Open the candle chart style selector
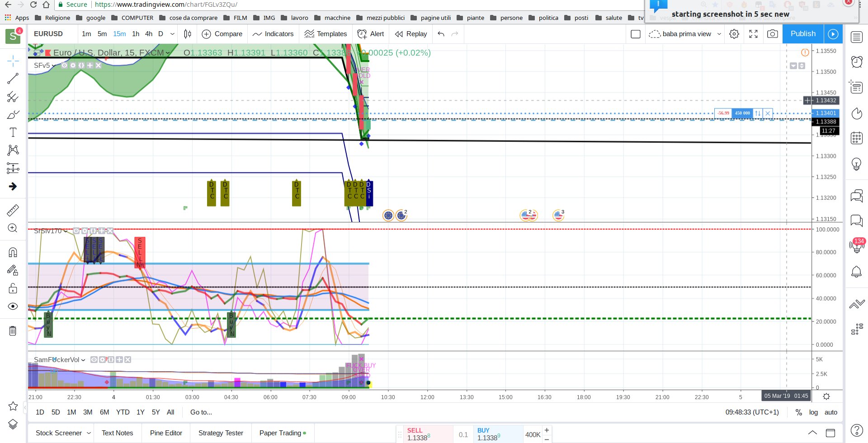The height and width of the screenshot is (443, 868). tap(188, 34)
